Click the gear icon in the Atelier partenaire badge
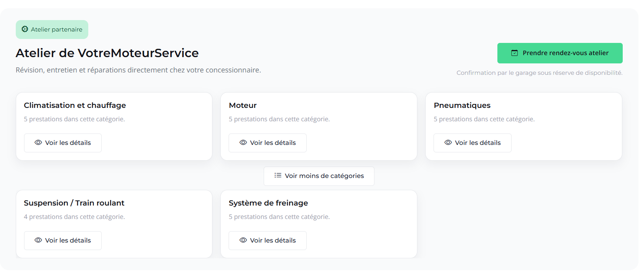The image size is (644, 278). point(25,29)
